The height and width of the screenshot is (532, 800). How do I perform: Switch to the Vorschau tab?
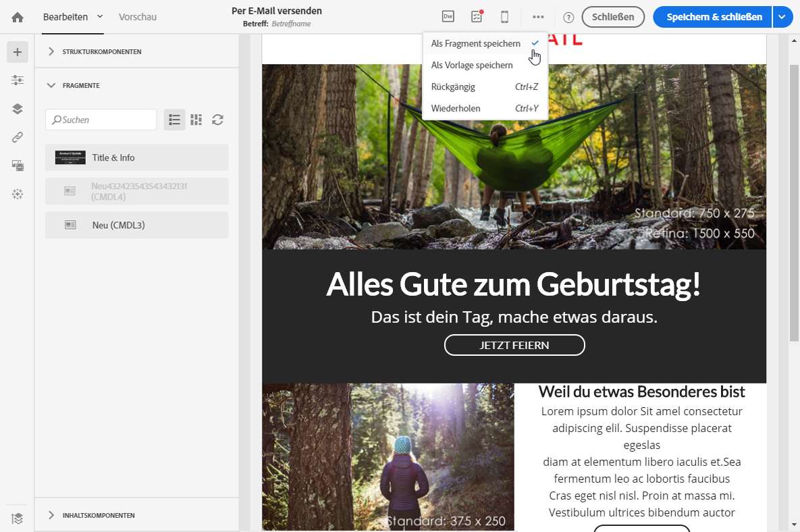[138, 17]
